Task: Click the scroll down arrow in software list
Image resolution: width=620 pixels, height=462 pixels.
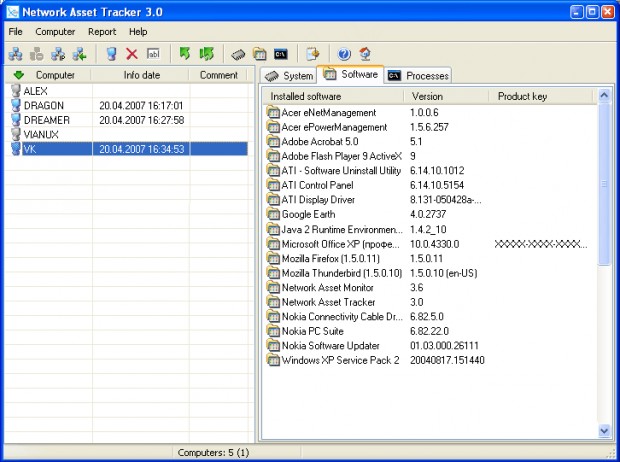Action: [x=604, y=430]
